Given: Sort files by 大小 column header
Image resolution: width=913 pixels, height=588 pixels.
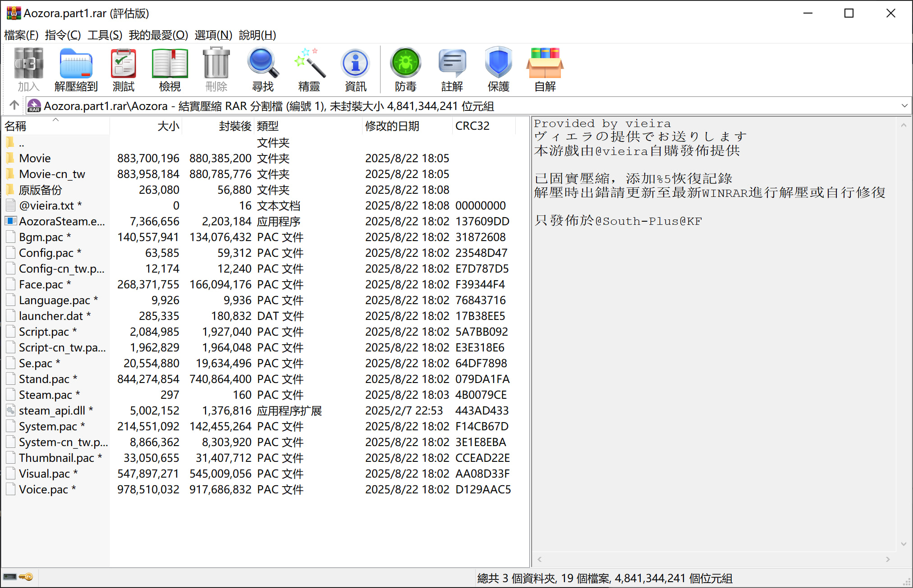Looking at the screenshot, I should pos(168,126).
